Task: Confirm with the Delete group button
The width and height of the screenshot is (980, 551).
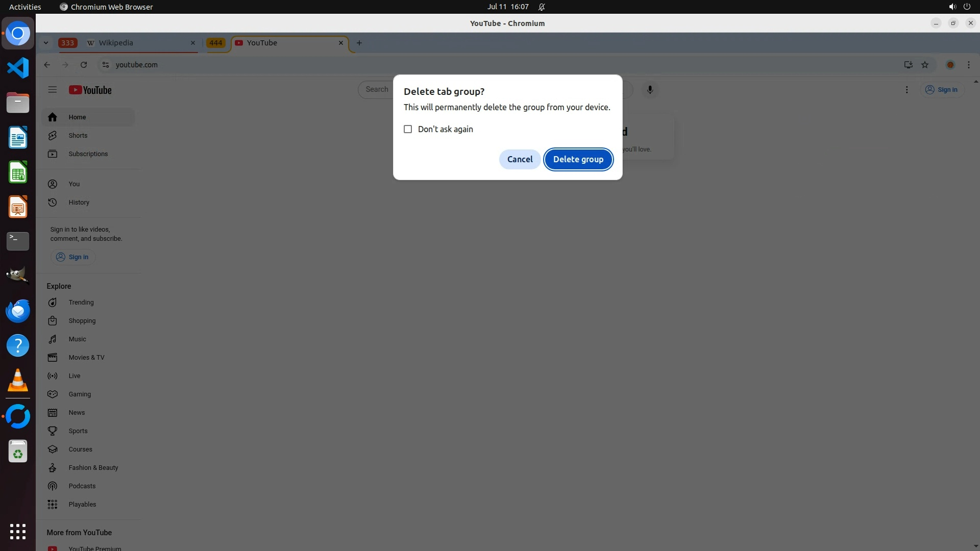Action: 578,159
